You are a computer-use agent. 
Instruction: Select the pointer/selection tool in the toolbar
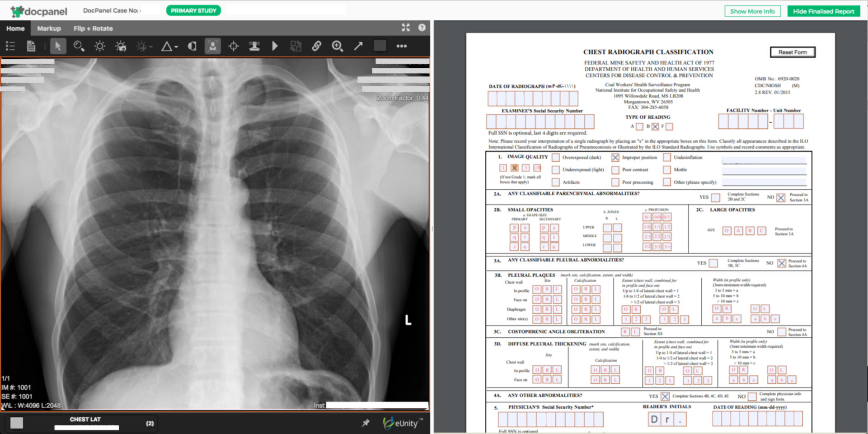pyautogui.click(x=58, y=46)
